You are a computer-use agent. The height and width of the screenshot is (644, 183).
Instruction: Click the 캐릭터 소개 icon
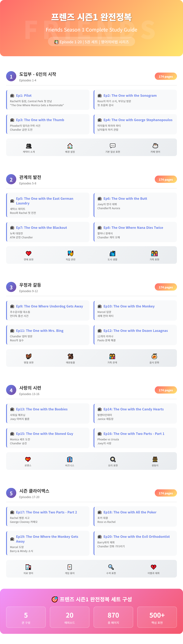coord(29,146)
